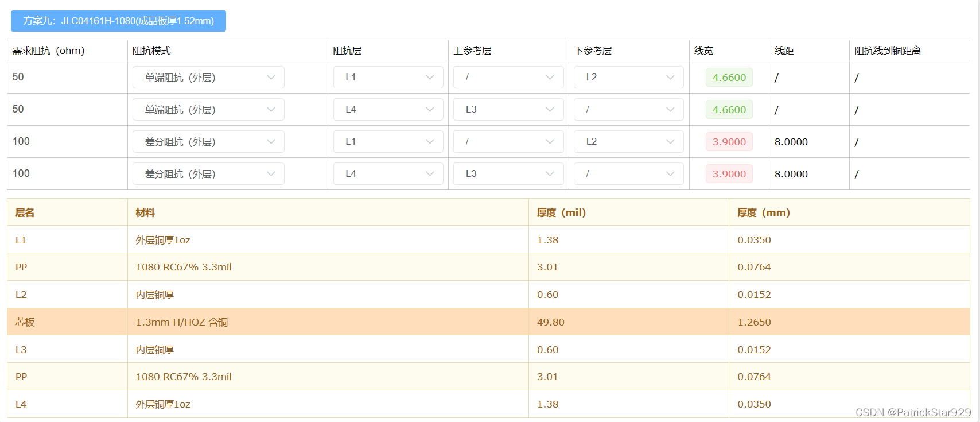This screenshot has height=422, width=980.
Task: Open impedance mode dropdown in first 50 ohm row
Action: (x=208, y=78)
